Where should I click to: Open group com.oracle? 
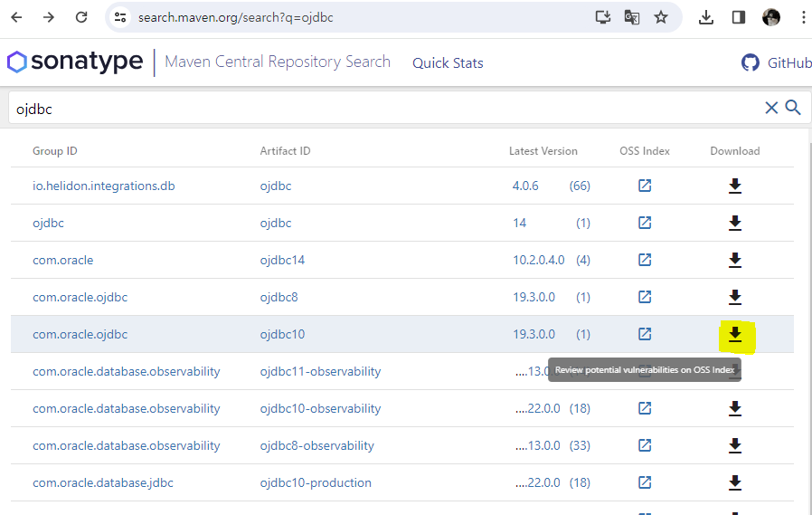pyautogui.click(x=62, y=260)
